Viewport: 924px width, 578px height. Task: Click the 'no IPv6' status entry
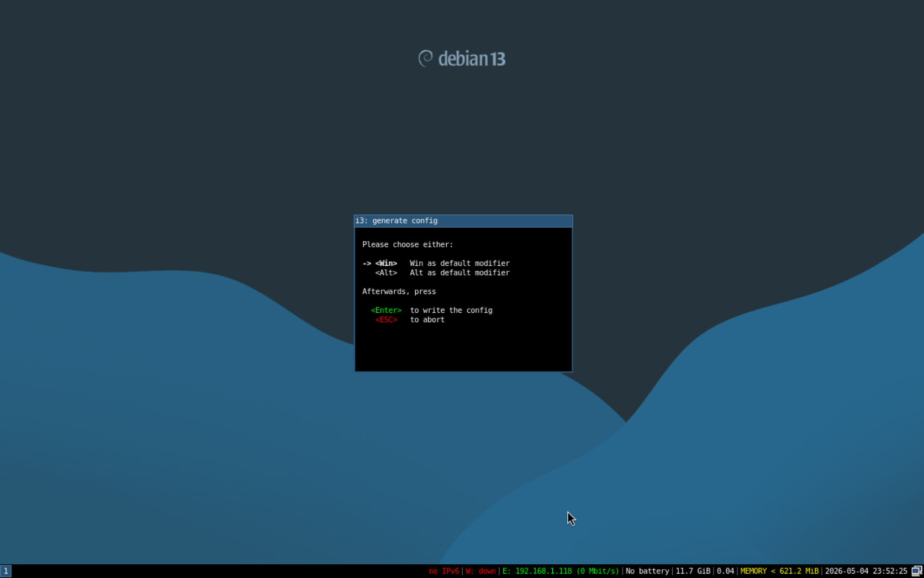(x=444, y=571)
